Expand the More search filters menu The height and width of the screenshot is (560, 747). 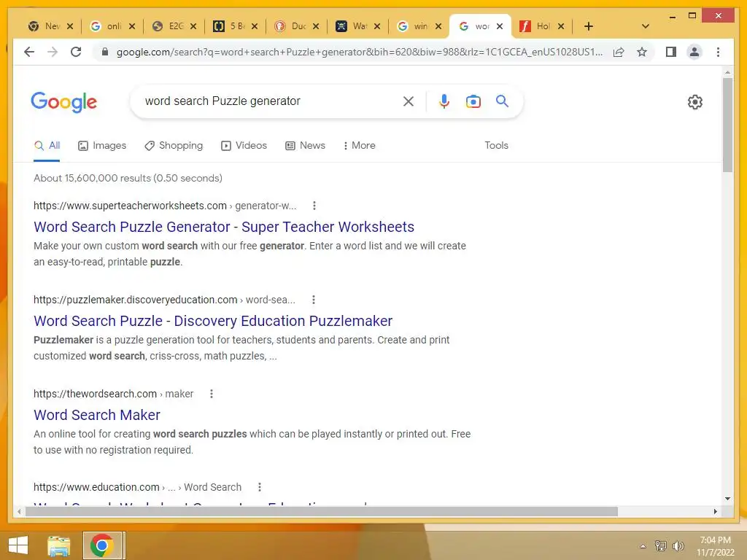coord(359,145)
